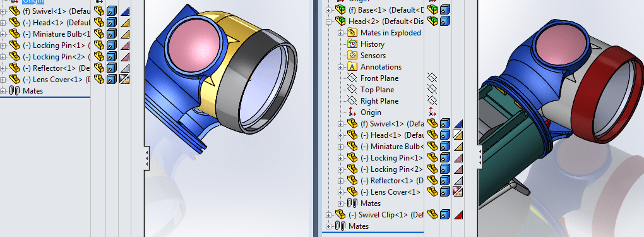Select the History item icon
The width and height of the screenshot is (644, 237).
click(x=352, y=44)
